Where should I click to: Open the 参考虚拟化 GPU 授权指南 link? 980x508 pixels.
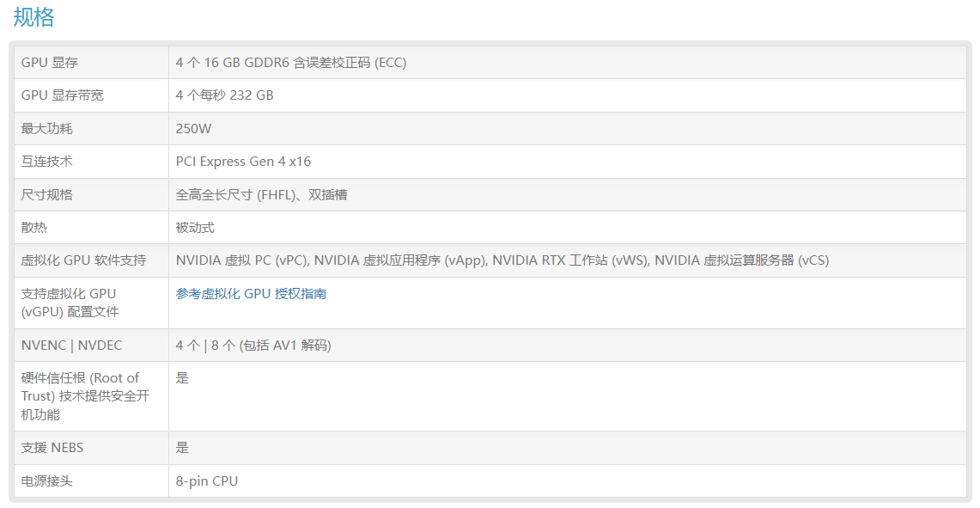click(251, 293)
